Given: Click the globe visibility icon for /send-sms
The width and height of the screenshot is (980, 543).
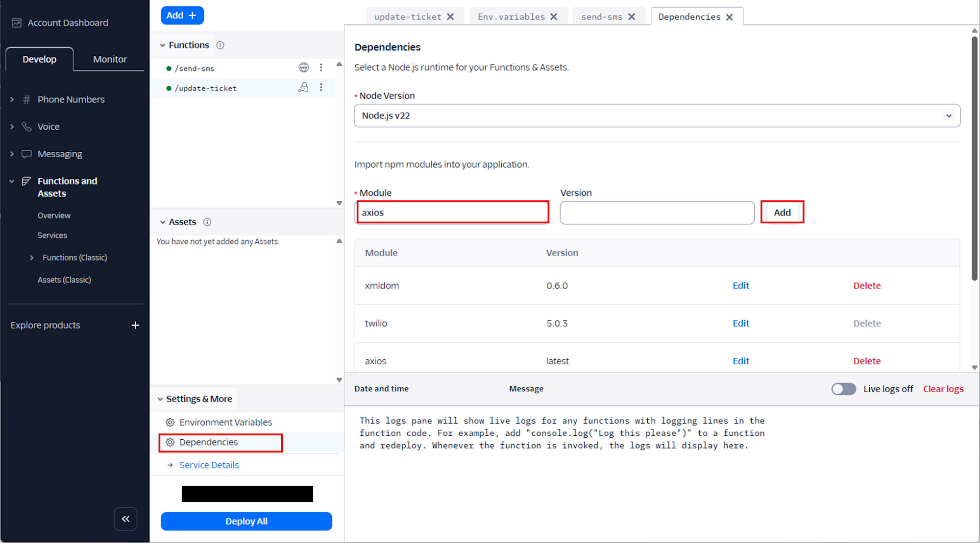Looking at the screenshot, I should tap(304, 68).
